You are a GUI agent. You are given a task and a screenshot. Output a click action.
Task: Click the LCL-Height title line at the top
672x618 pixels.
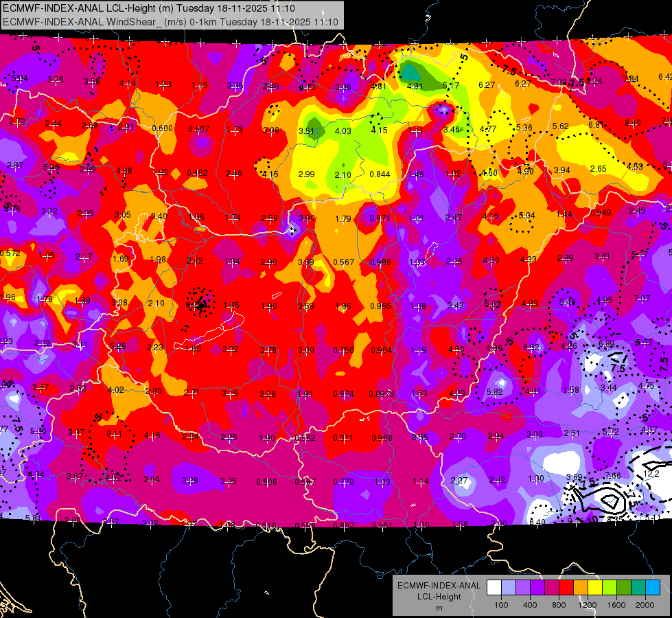(148, 8)
